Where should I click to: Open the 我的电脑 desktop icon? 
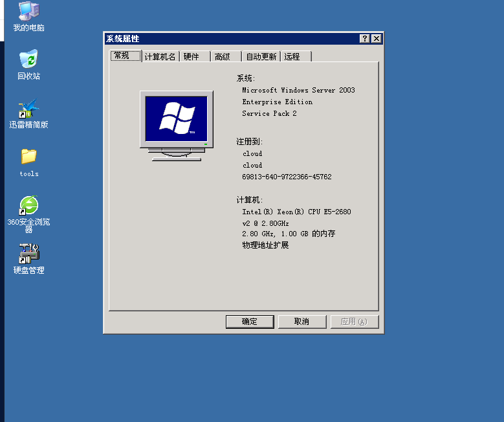[x=28, y=11]
